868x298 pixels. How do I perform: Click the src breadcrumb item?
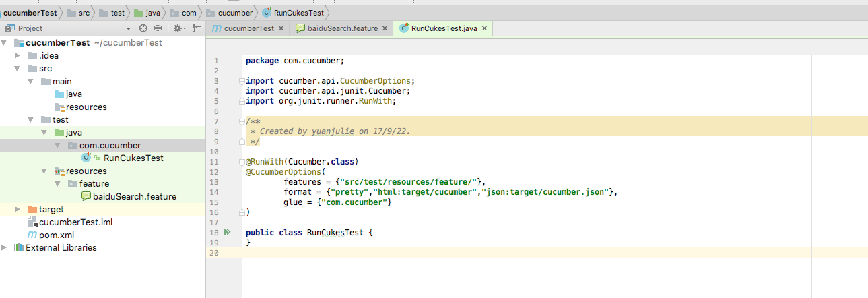(78, 12)
